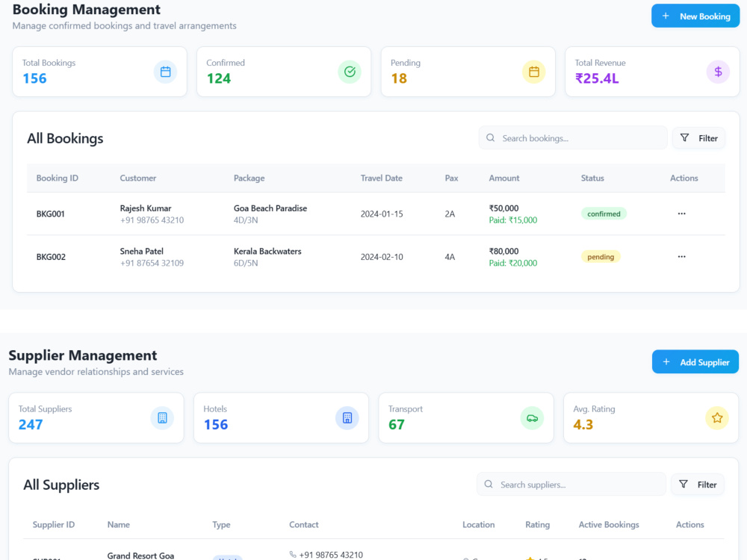747x560 pixels.
Task: Click the magnifier icon in Search bookings
Action: pos(490,137)
